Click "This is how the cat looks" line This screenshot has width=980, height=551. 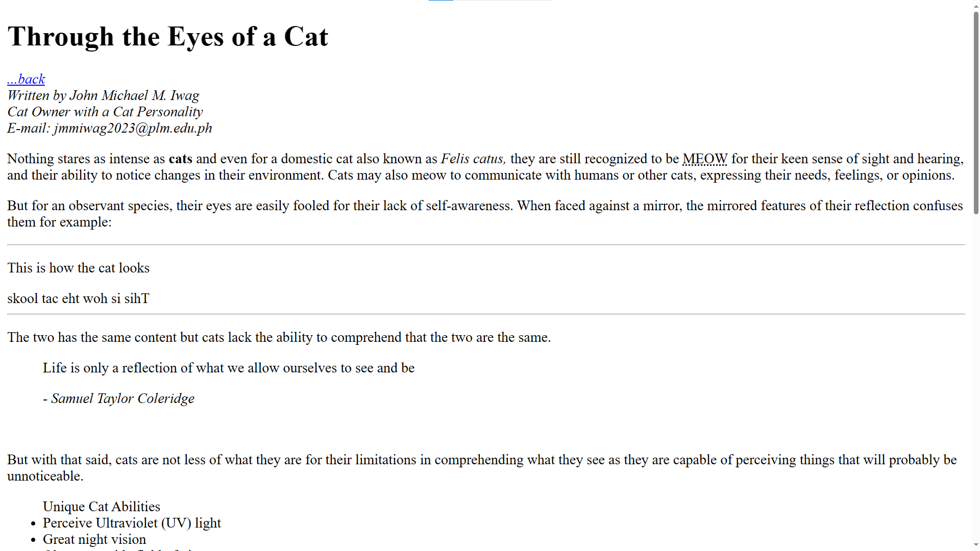[x=78, y=268]
